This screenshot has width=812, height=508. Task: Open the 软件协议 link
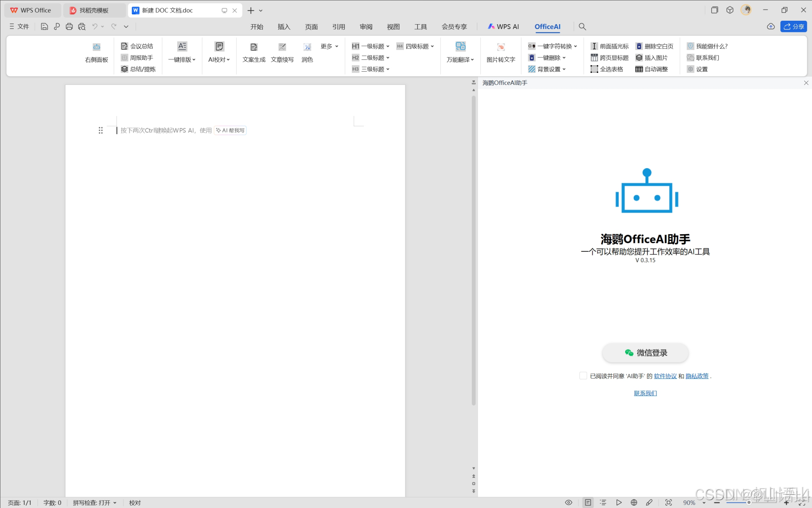tap(665, 376)
